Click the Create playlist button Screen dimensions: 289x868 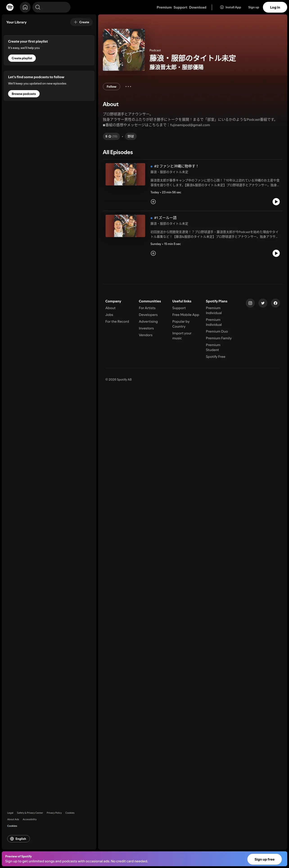tap(22, 58)
